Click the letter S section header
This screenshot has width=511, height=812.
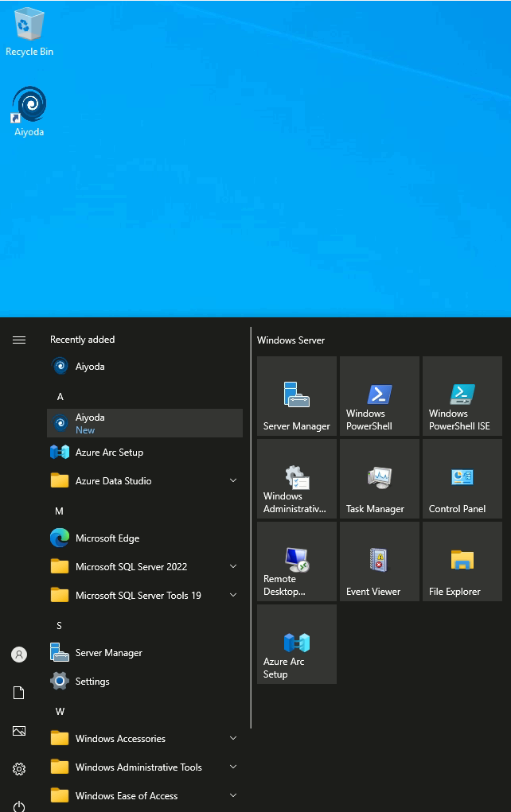[x=59, y=626]
